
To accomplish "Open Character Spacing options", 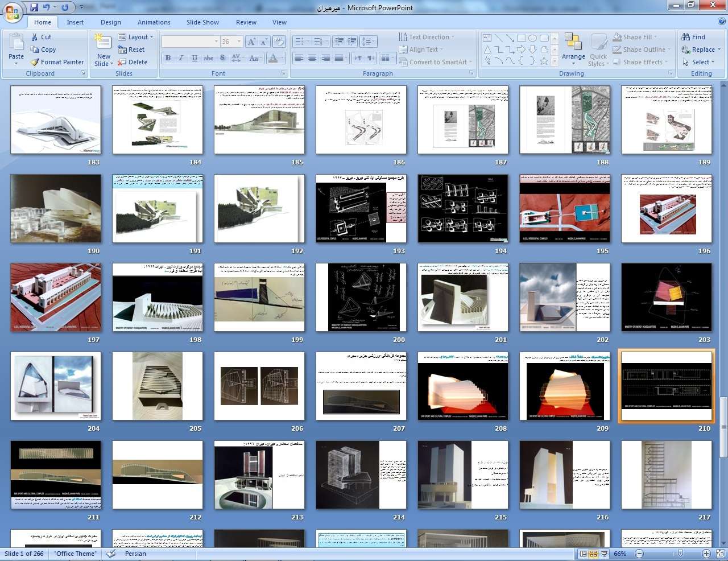I will click(238, 58).
